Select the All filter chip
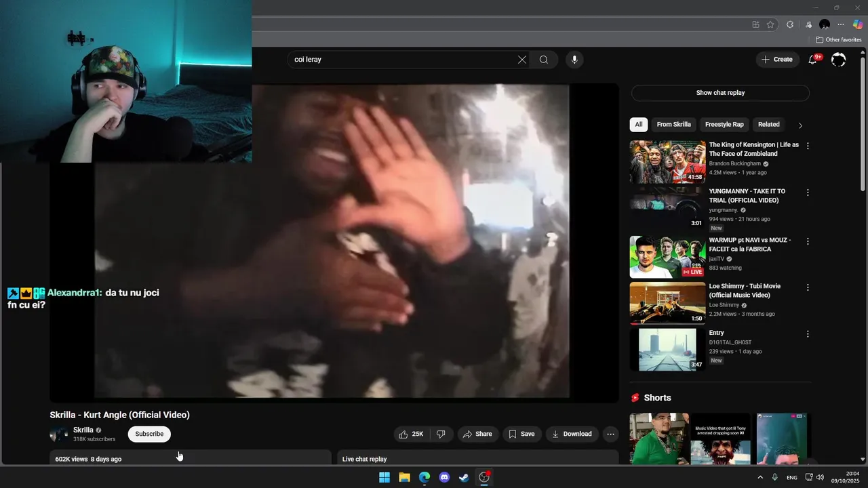This screenshot has height=488, width=868. point(638,125)
